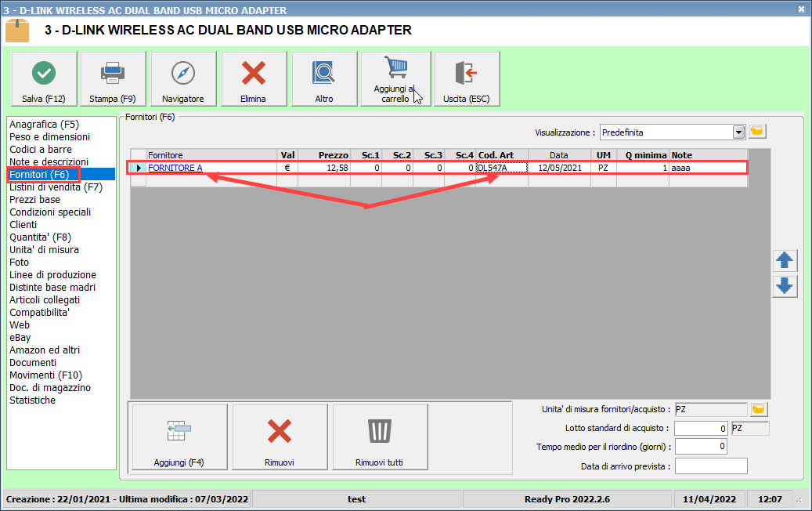Open the Distinte base madri section
This screenshot has width=812, height=511.
pyautogui.click(x=52, y=287)
